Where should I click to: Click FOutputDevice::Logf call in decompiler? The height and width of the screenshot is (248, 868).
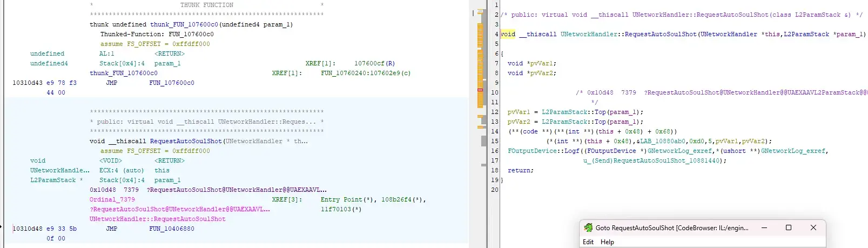tap(543, 151)
